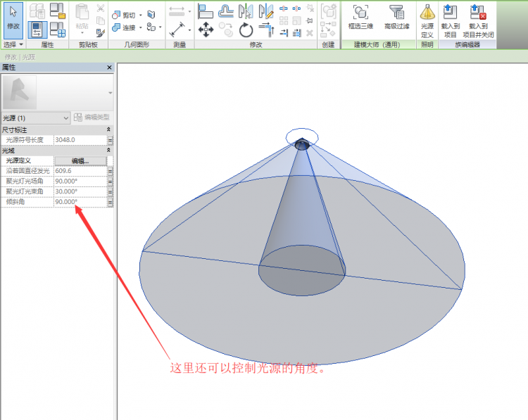The width and height of the screenshot is (528, 420).
Task: Click the Family Category and Parameters folder icon
Action: [x=58, y=11]
